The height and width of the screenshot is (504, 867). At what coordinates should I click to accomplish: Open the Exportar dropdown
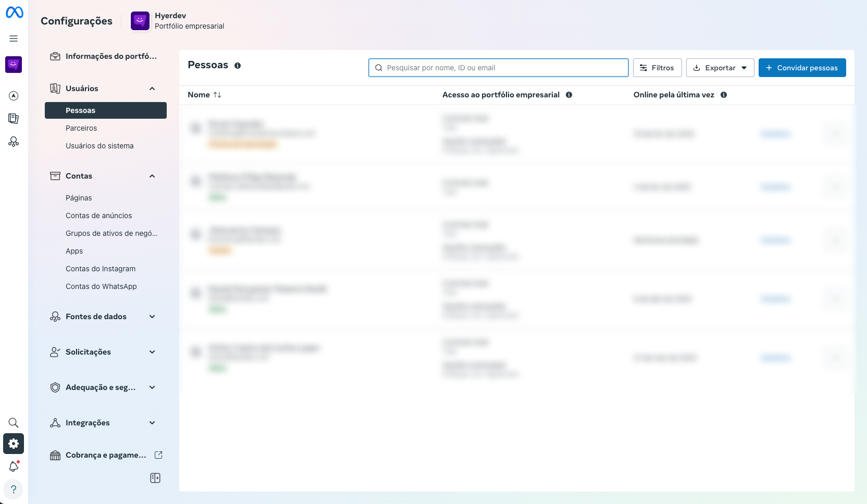coord(720,68)
